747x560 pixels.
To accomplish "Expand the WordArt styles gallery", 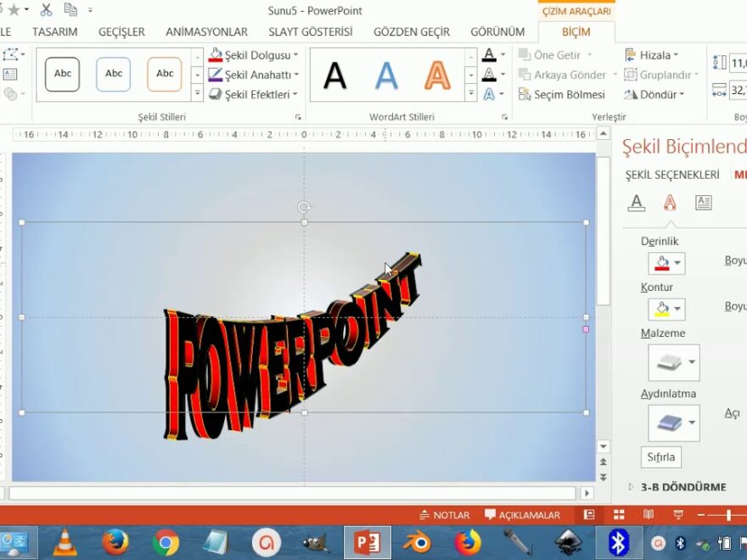I will pyautogui.click(x=470, y=93).
